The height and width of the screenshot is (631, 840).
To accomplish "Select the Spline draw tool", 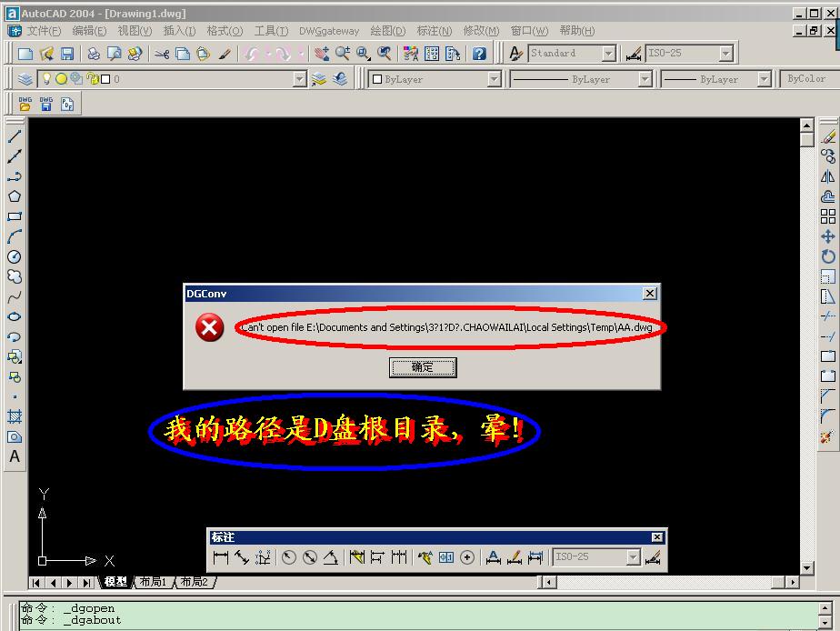I will tap(15, 296).
